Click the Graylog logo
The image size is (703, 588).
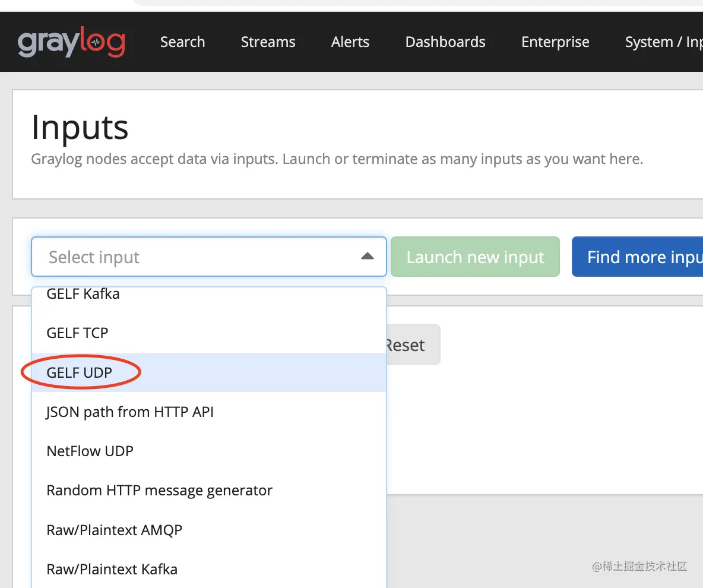[x=71, y=42]
